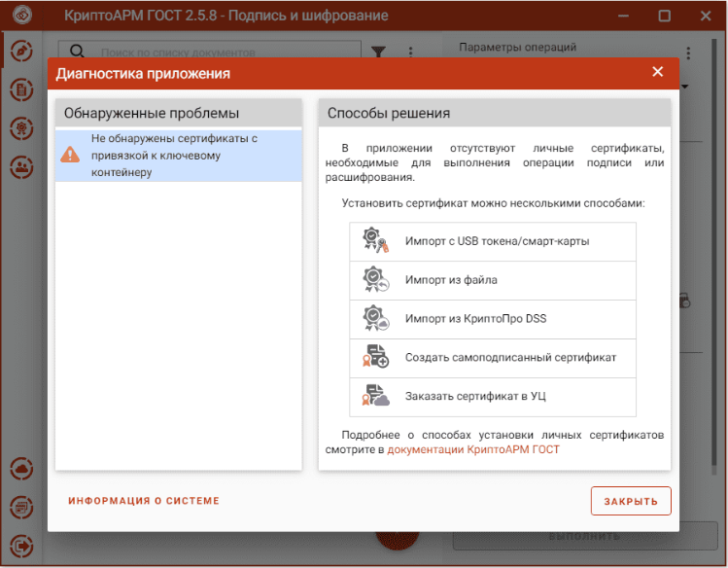Click the КриптоАРМ logo in title bar

[x=21, y=15]
